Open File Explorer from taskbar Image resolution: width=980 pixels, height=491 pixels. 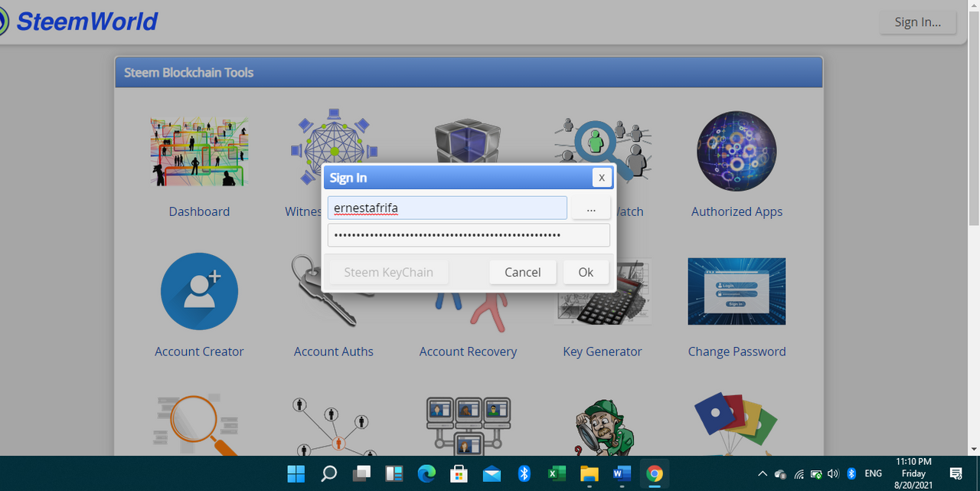pyautogui.click(x=589, y=474)
